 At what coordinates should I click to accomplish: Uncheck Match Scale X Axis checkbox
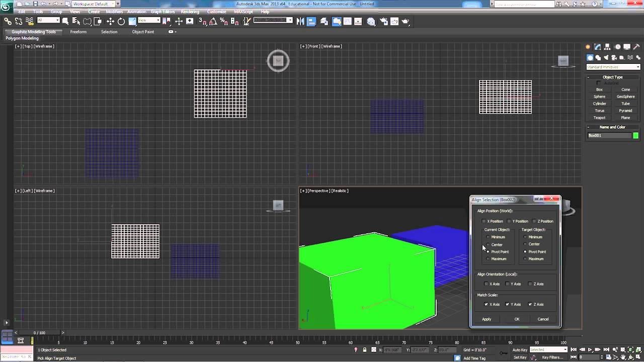[486, 304]
